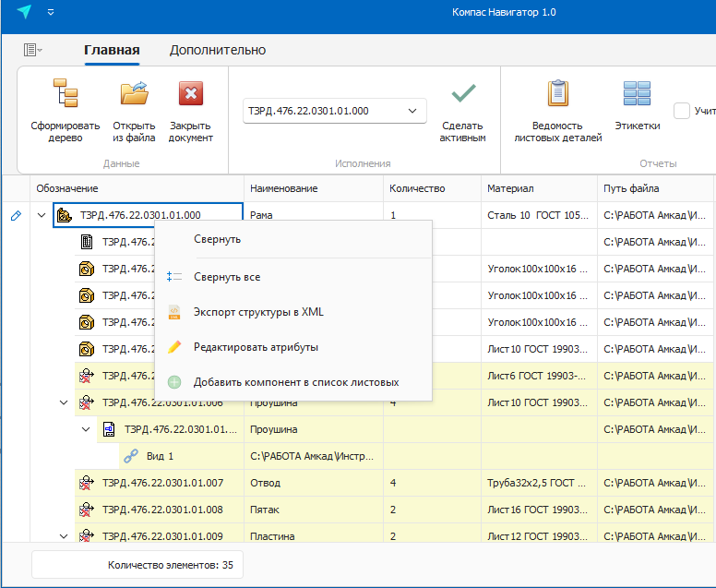Open Ведомость листовых деталей report
716x588 pixels.
point(557,94)
